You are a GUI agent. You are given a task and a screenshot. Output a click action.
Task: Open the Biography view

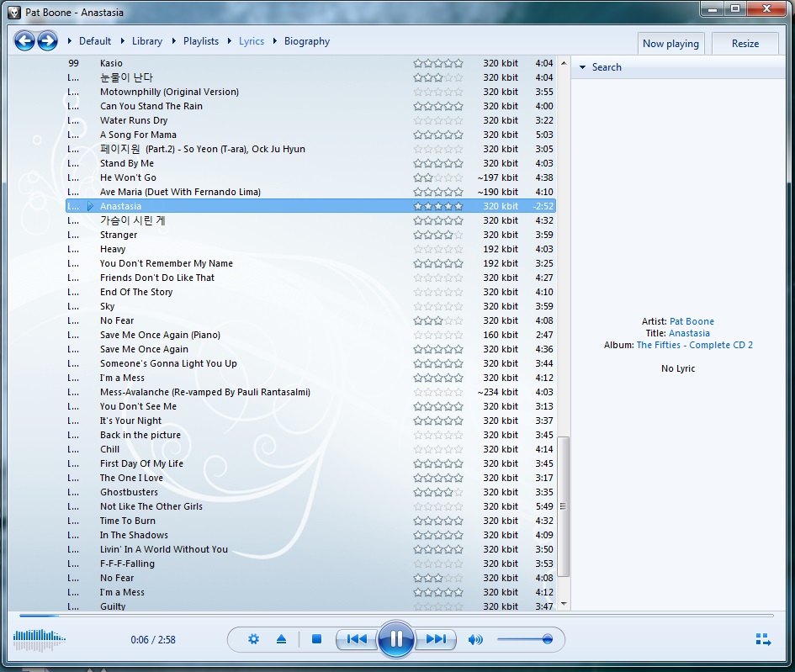[306, 41]
